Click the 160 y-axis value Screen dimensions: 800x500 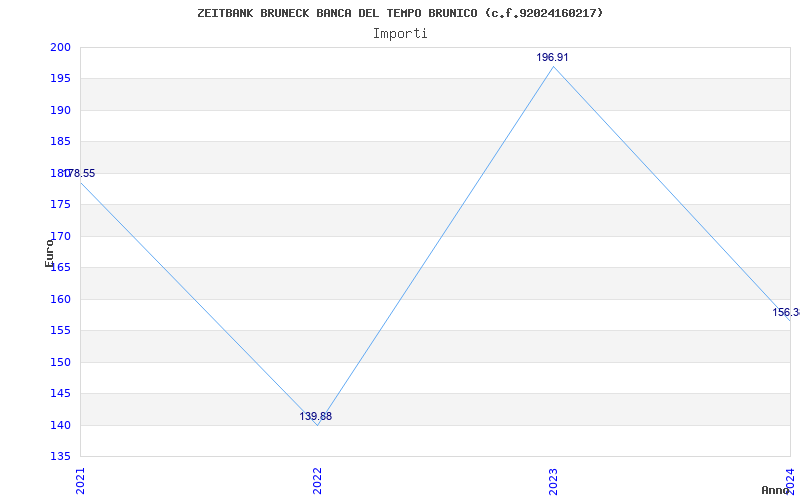coord(60,299)
